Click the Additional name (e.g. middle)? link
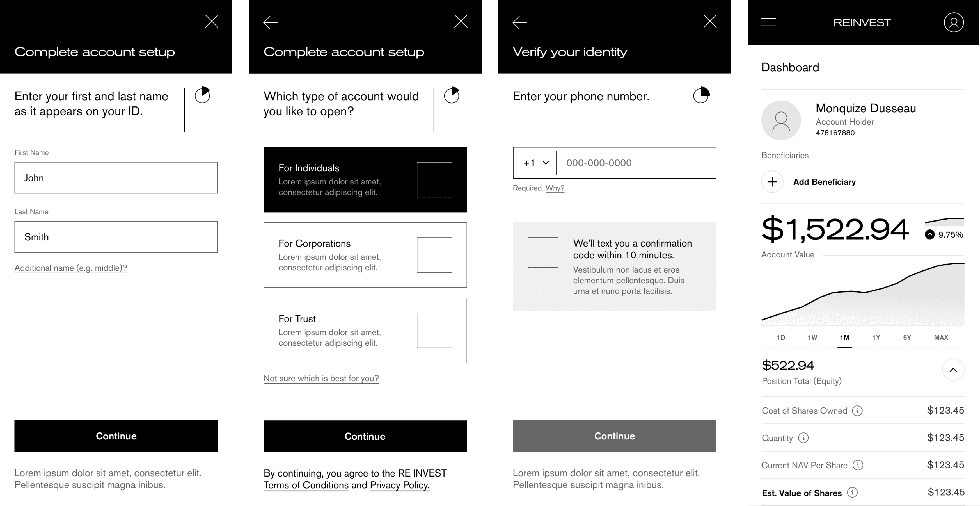The width and height of the screenshot is (980, 506). point(71,268)
